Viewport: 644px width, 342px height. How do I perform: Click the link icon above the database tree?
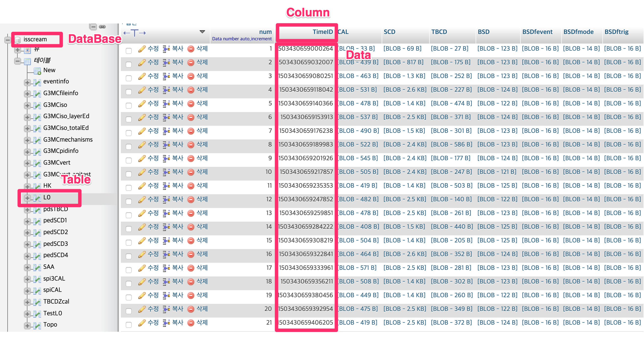[x=102, y=27]
